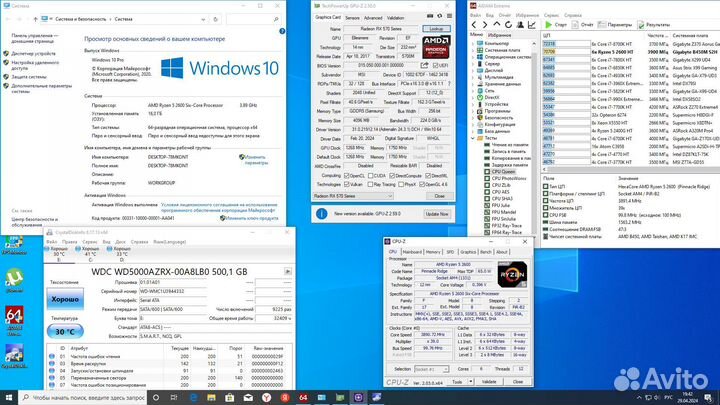Viewport: 720px width, 405px height.
Task: Open Socket selection dropdown in CPU-Z
Action: click(431, 369)
